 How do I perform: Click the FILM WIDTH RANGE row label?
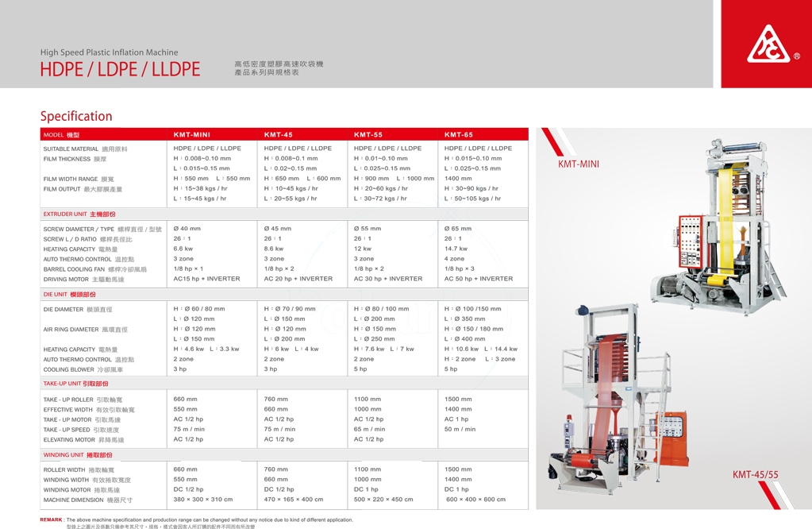pyautogui.click(x=79, y=180)
